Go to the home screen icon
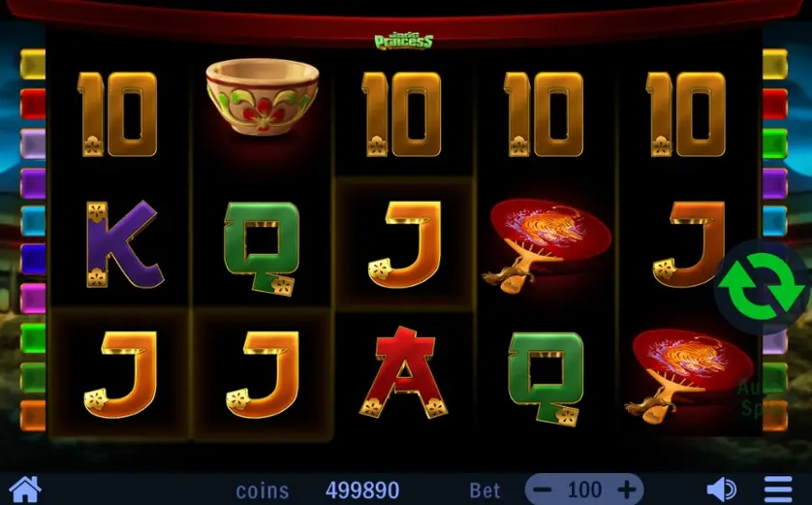Viewport: 812px width, 505px height. (25, 489)
